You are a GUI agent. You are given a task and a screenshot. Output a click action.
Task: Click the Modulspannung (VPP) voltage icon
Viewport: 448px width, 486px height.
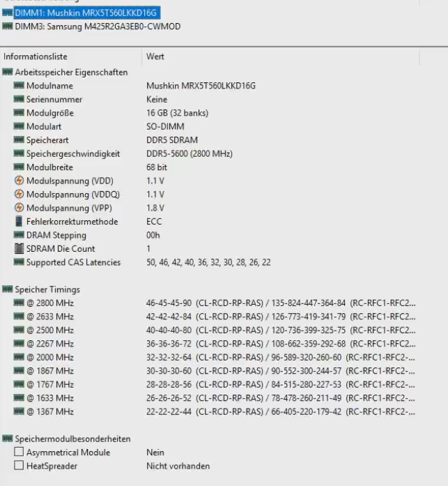click(x=20, y=208)
